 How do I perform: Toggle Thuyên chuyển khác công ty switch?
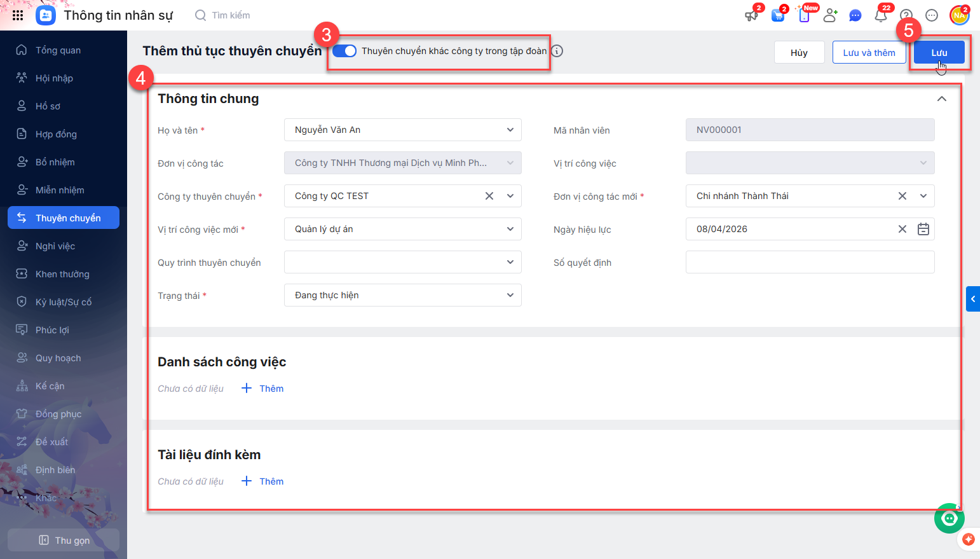pos(344,51)
